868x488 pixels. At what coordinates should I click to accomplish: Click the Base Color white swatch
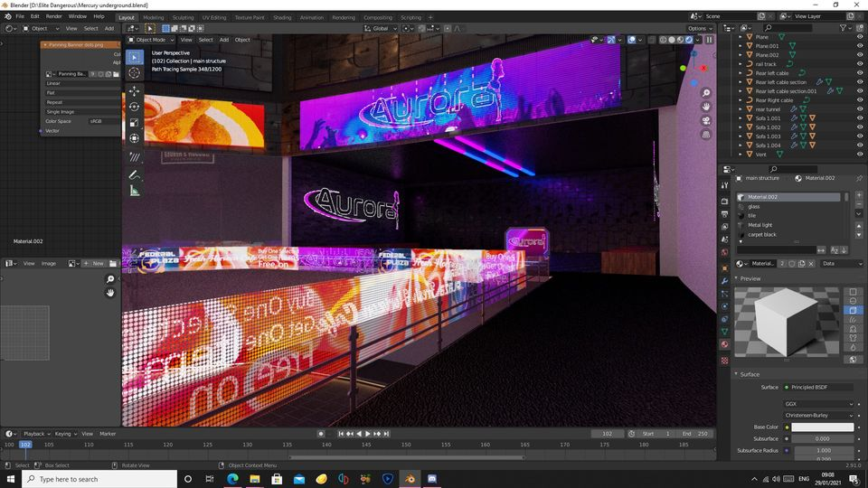click(822, 427)
